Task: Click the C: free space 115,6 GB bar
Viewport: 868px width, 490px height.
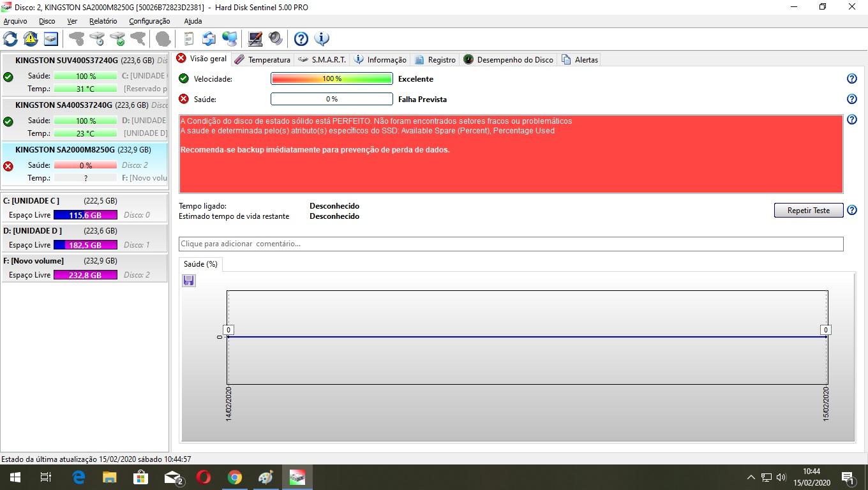Action: pyautogui.click(x=86, y=215)
